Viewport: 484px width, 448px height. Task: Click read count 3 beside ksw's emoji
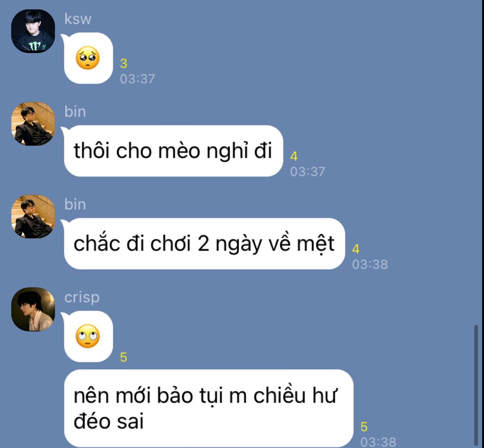(x=123, y=64)
